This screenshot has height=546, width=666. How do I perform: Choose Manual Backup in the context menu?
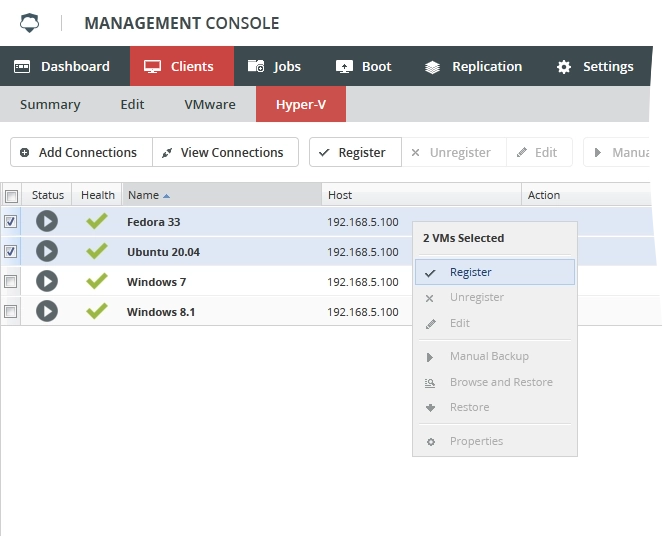tap(495, 356)
